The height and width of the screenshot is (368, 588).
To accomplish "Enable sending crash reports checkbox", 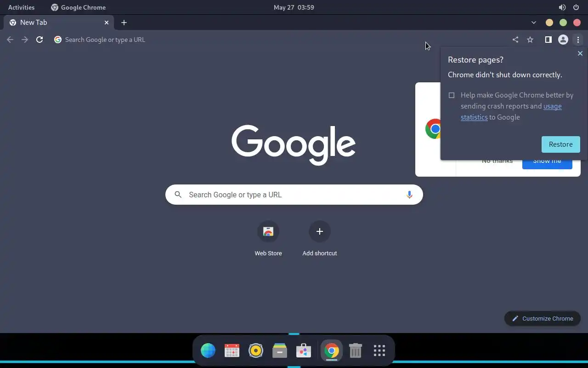I will [452, 95].
